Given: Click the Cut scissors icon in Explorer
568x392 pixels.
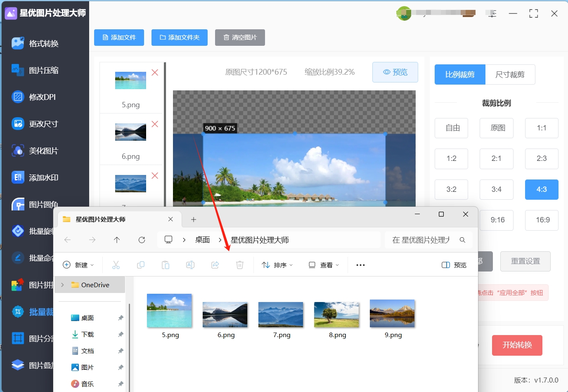Looking at the screenshot, I should [116, 265].
